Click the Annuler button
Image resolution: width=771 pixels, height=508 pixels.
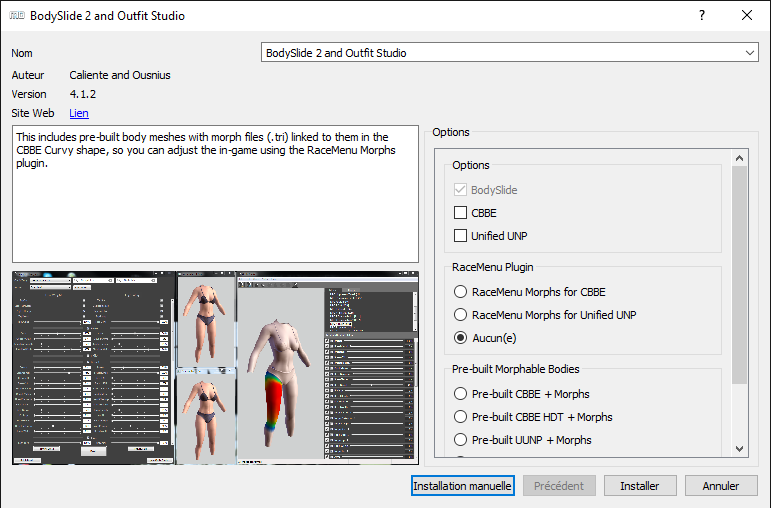(x=721, y=486)
